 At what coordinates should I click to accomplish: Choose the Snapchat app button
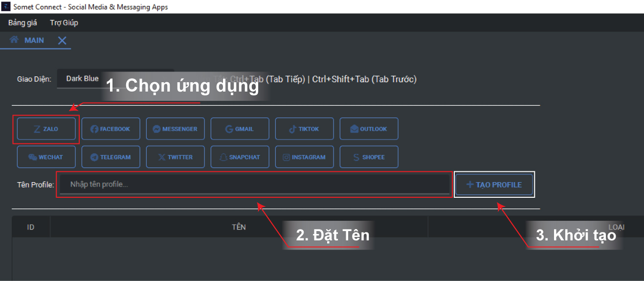240,157
